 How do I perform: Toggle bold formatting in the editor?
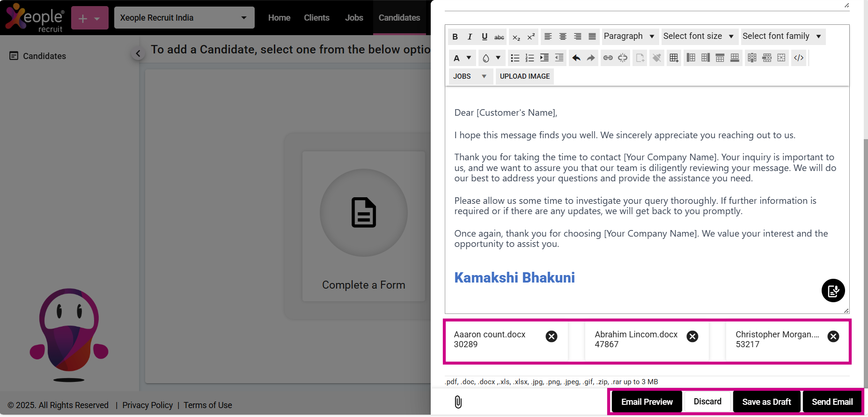click(x=455, y=37)
